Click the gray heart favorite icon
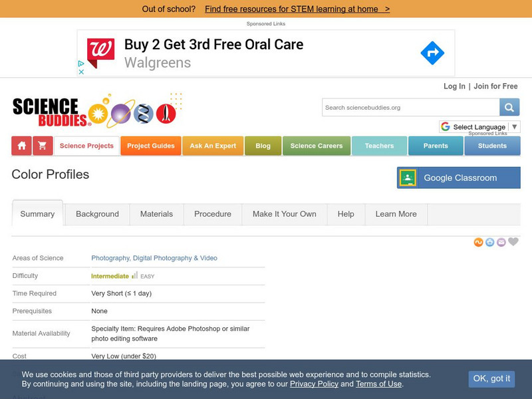The image size is (532, 399). (x=513, y=241)
